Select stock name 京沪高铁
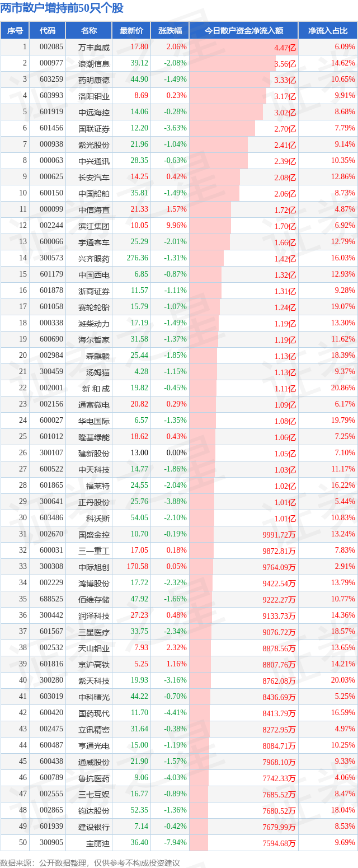 (x=94, y=664)
